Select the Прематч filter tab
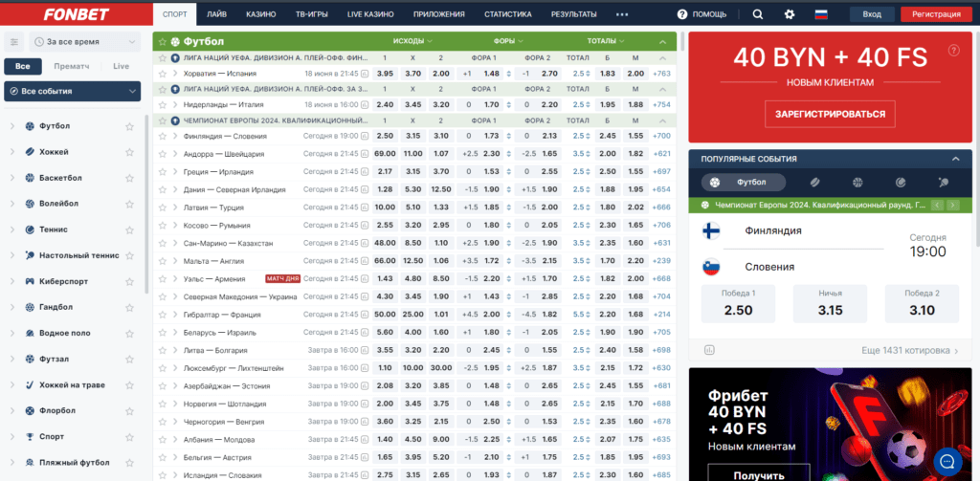 pos(71,66)
